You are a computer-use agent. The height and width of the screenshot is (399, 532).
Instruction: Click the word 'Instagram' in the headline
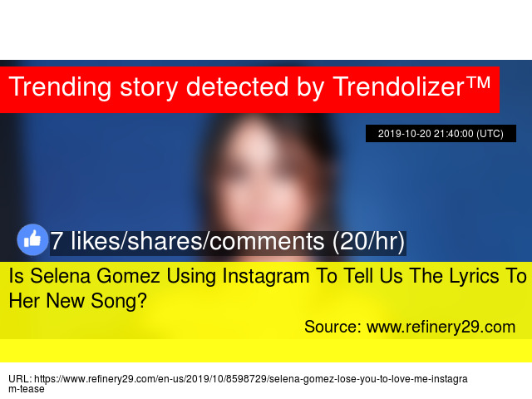tap(266, 276)
